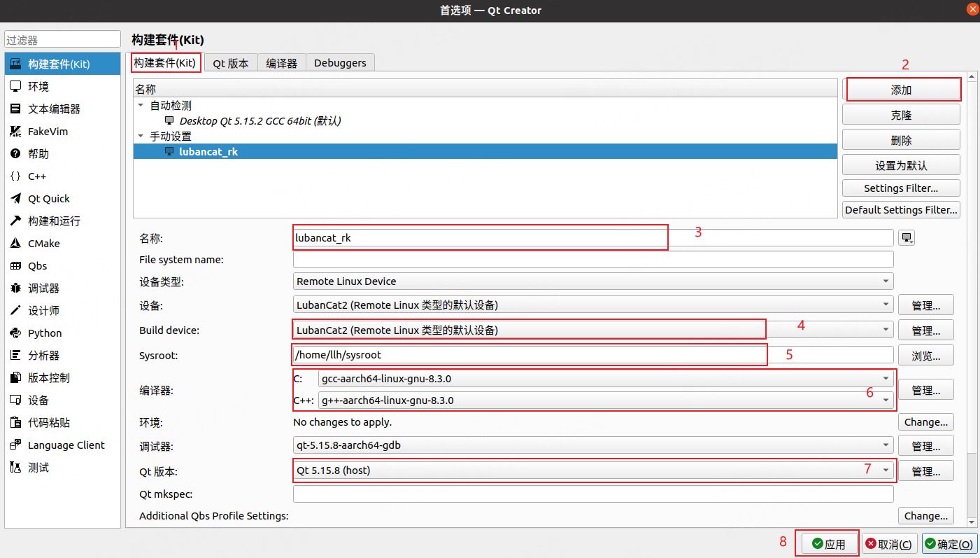980x558 pixels.
Task: Click Change... next to 环境
Action: [926, 422]
